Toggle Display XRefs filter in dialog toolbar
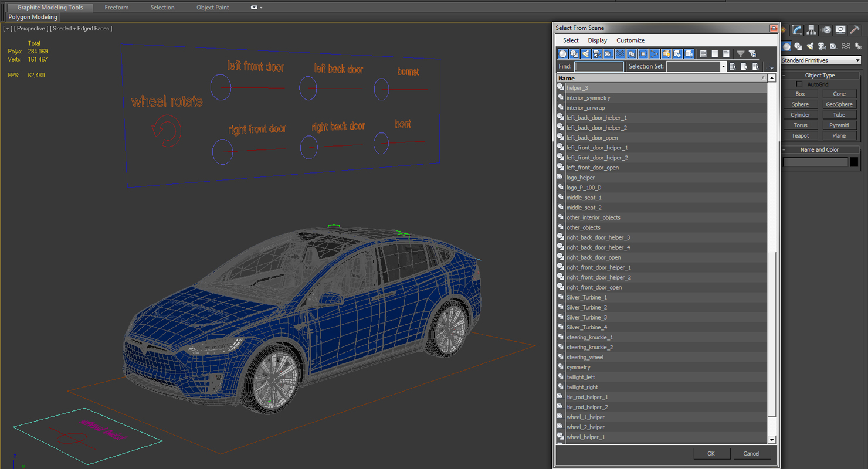Screen dimensions: 868x469 [643, 54]
